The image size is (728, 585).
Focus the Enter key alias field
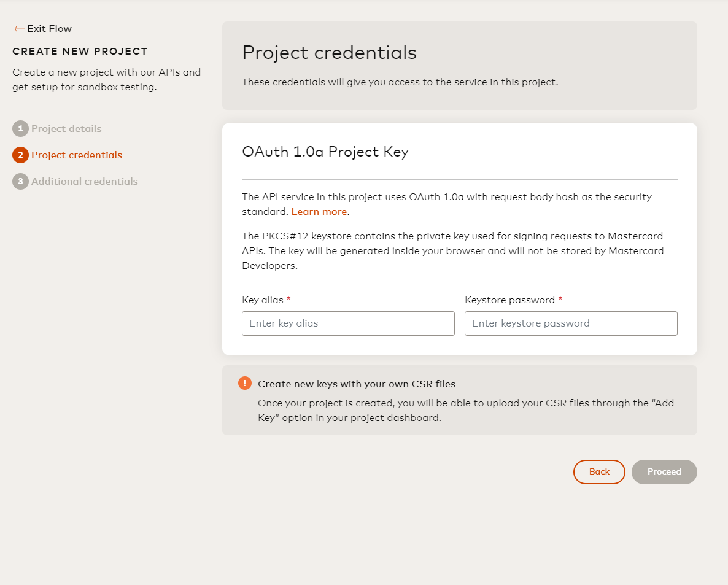pyautogui.click(x=348, y=323)
